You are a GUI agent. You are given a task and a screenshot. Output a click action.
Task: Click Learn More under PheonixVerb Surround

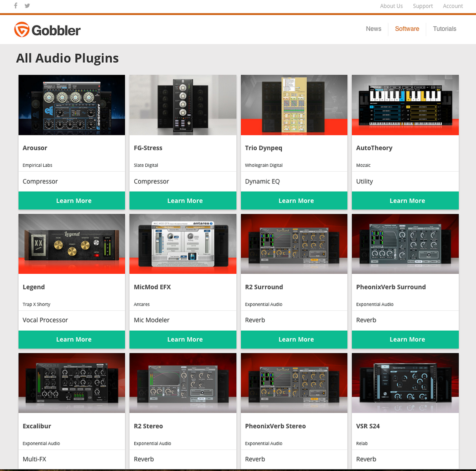click(x=405, y=339)
